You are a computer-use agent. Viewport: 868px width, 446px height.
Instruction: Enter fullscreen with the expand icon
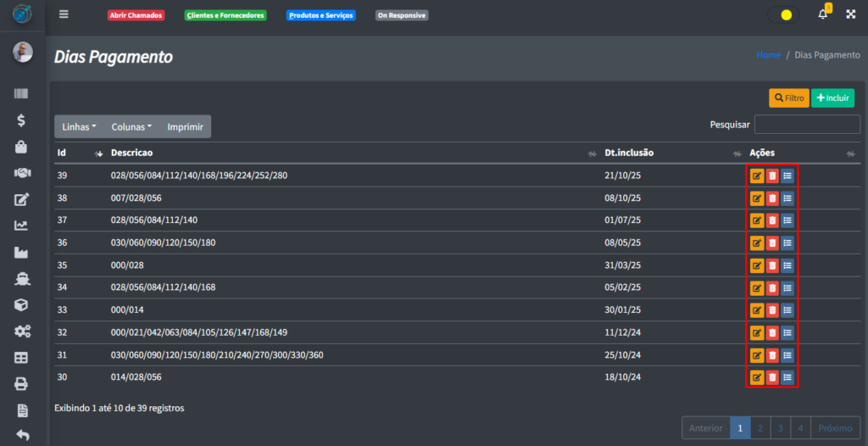(x=851, y=14)
